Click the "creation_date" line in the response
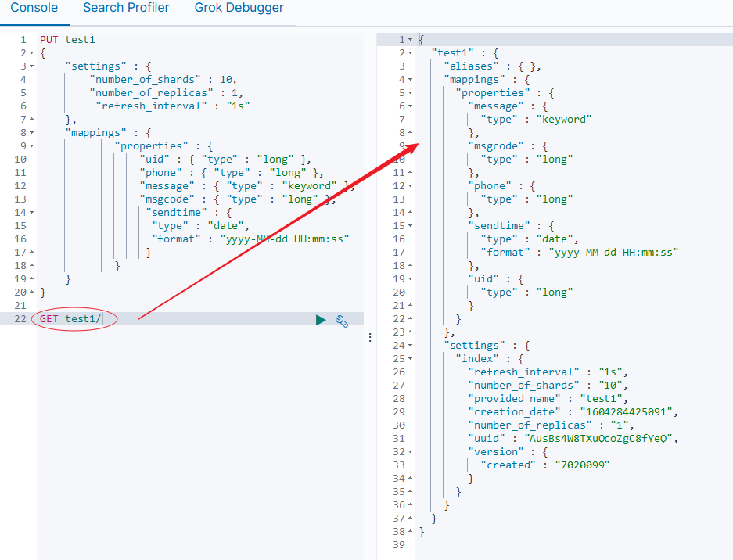The width and height of the screenshot is (733, 560). [573, 412]
